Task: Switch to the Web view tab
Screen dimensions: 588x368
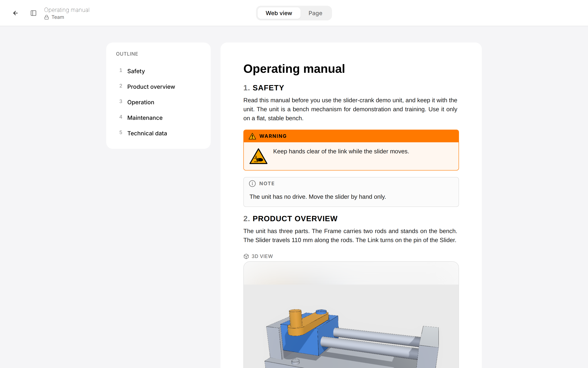Action: [279, 13]
